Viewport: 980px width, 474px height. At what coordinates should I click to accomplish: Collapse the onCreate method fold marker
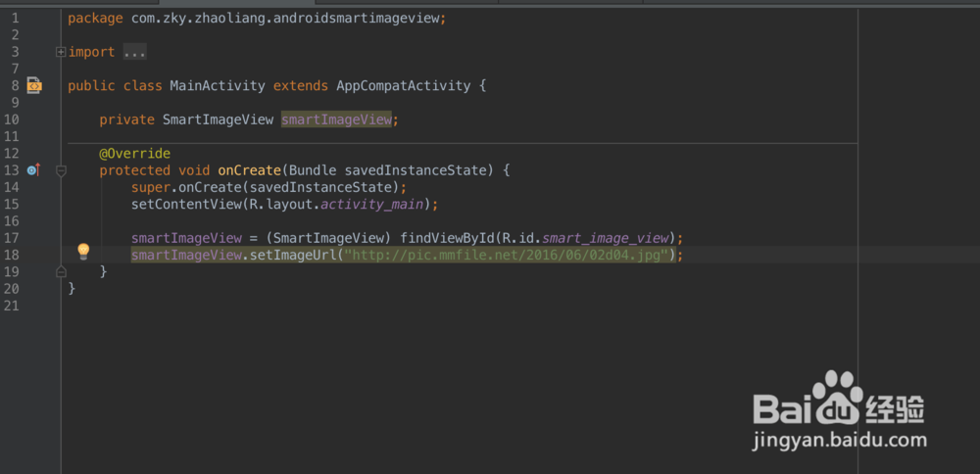[x=61, y=170]
